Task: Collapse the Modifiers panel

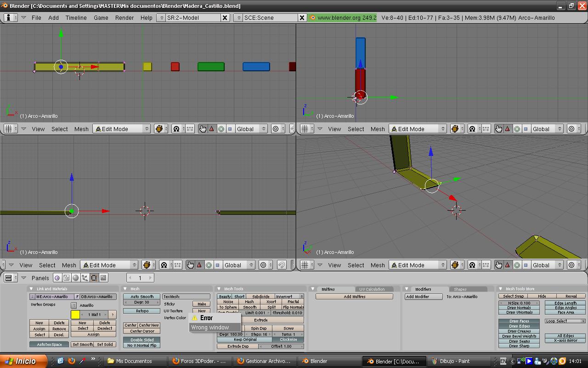Action: point(407,289)
